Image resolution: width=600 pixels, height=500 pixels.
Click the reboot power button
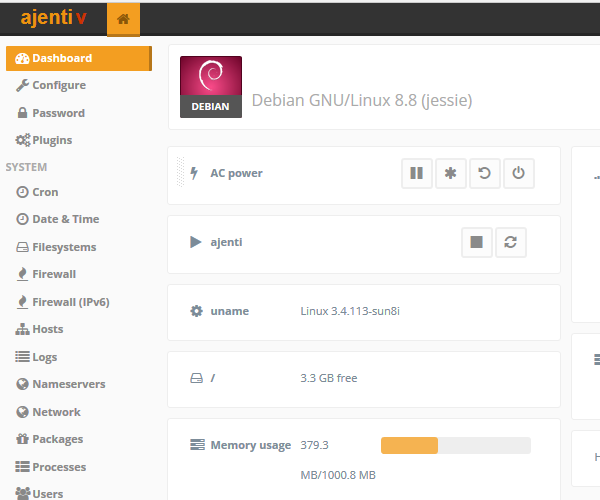(x=484, y=173)
